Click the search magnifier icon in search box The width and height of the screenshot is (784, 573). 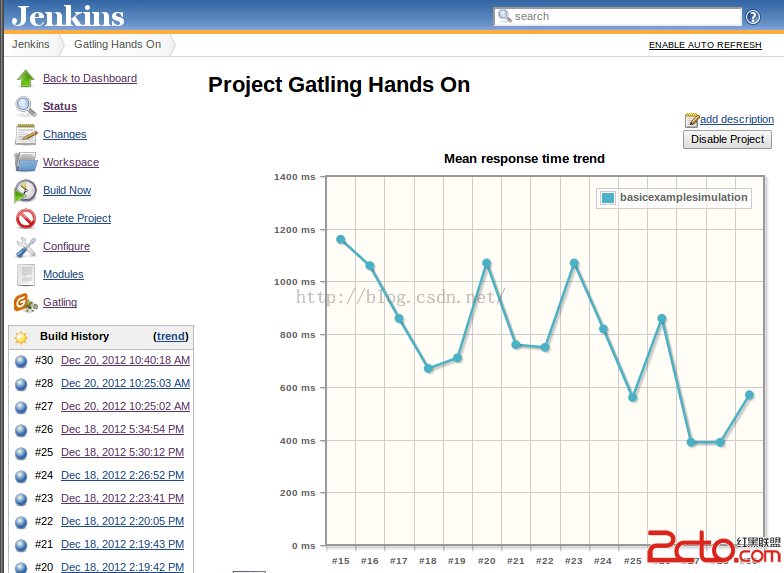point(504,16)
